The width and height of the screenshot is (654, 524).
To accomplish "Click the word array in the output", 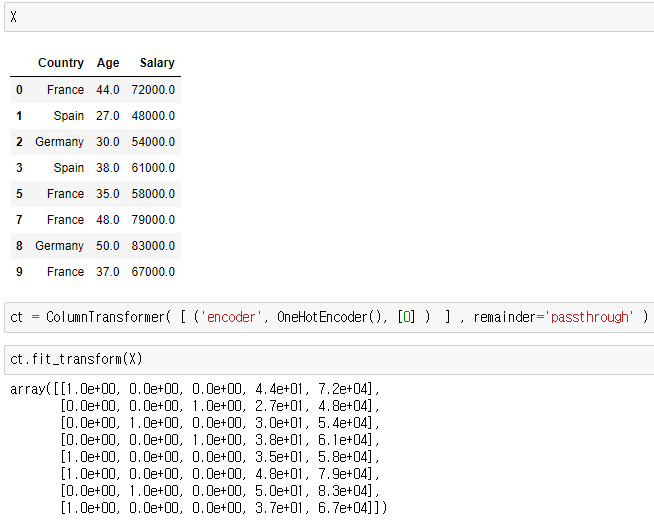I will 28,389.
